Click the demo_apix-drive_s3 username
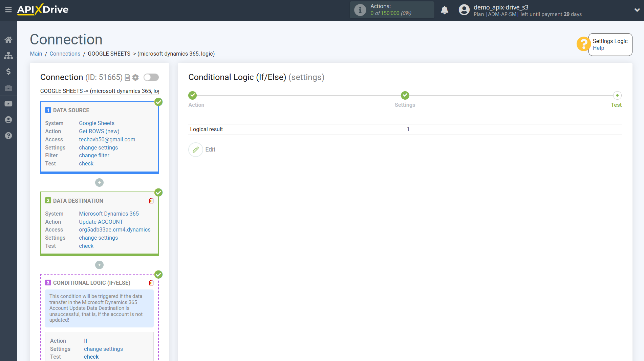The width and height of the screenshot is (644, 361). coord(501,7)
